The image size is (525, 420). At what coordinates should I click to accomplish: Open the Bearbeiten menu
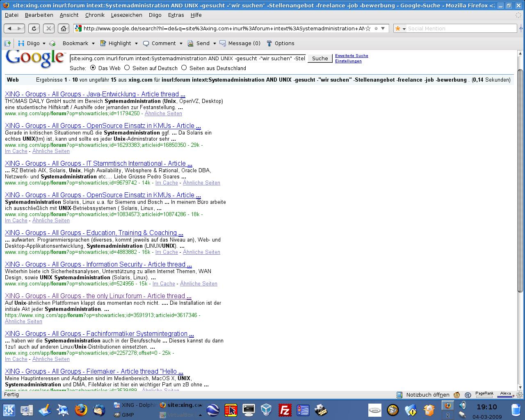(39, 15)
